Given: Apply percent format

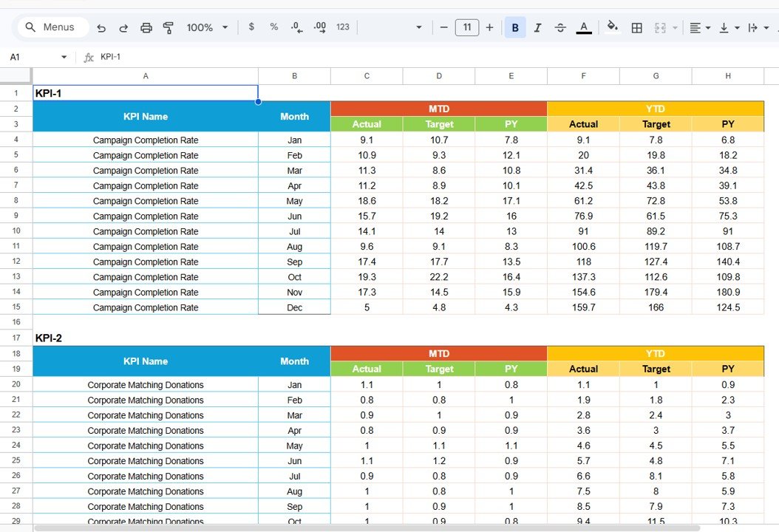Looking at the screenshot, I should click(273, 27).
